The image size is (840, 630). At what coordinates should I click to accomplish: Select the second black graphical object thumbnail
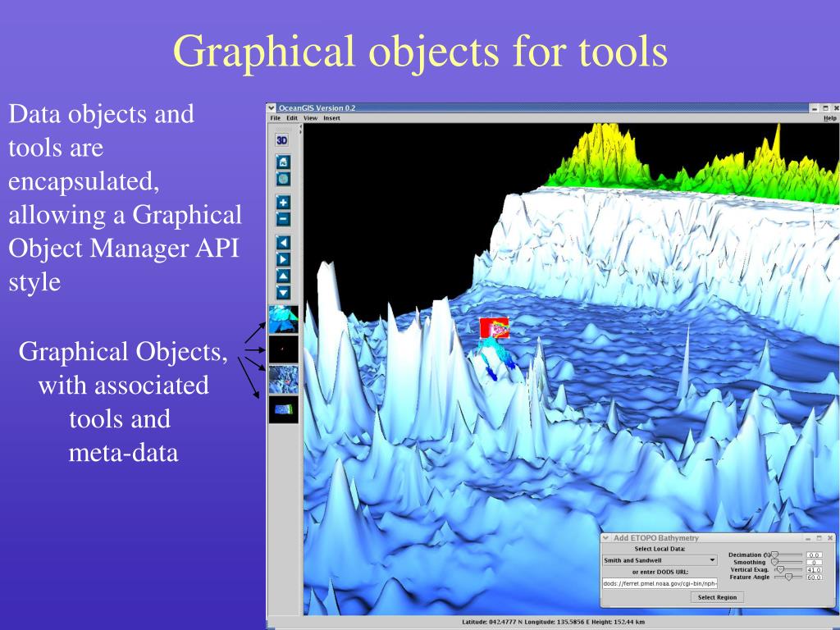click(x=283, y=349)
